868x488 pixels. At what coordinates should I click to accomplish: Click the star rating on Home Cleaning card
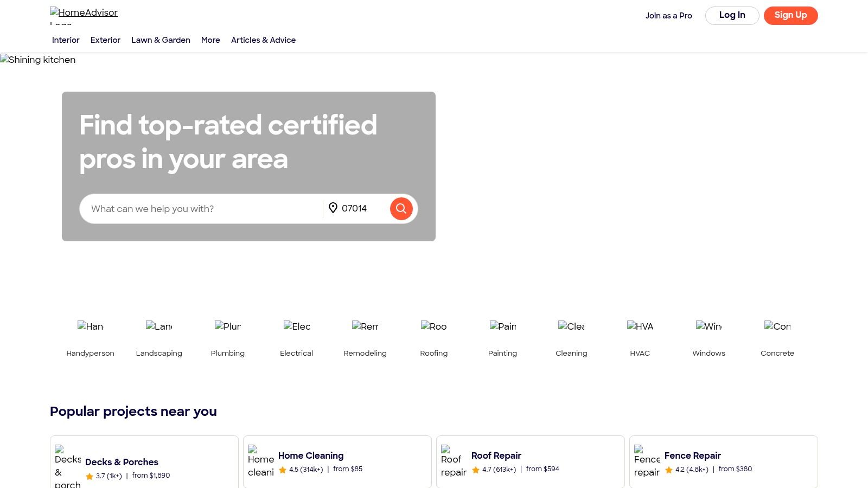tap(283, 470)
